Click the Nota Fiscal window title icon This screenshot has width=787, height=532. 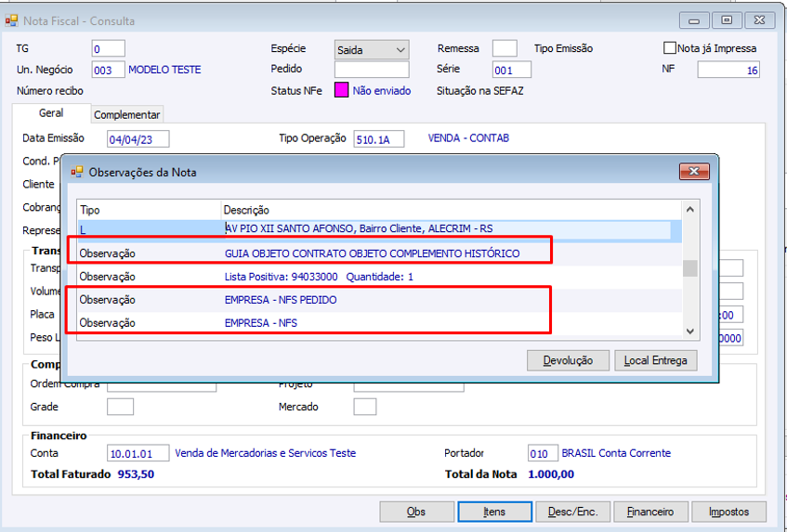coord(11,20)
